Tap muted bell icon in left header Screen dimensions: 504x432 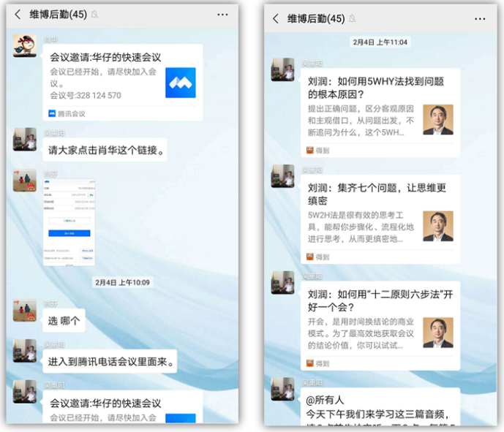coord(94,15)
